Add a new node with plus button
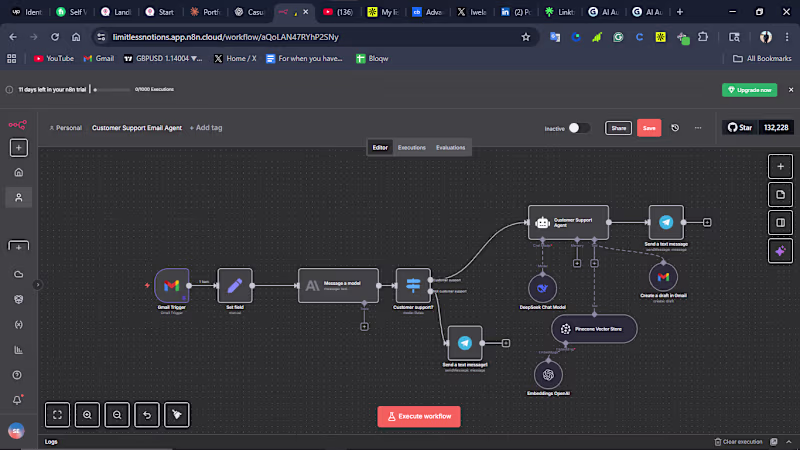Image resolution: width=800 pixels, height=450 pixels. tap(780, 166)
